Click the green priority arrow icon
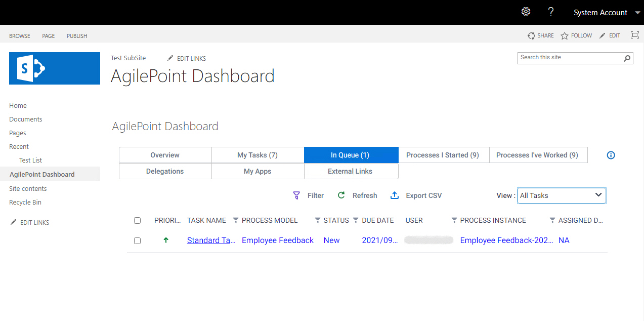Screen dimensions: 644x321 (166, 240)
